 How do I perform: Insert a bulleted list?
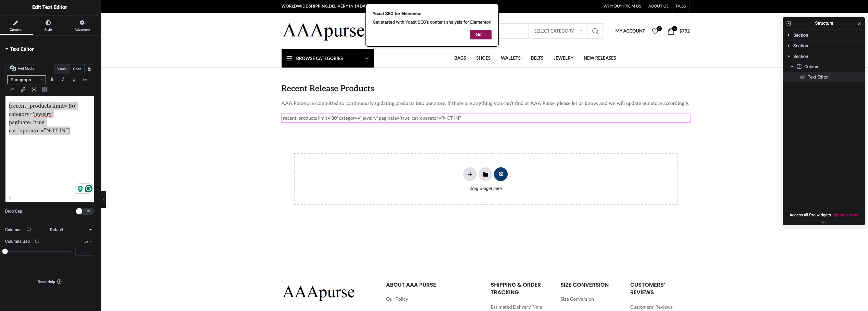pyautogui.click(x=85, y=80)
